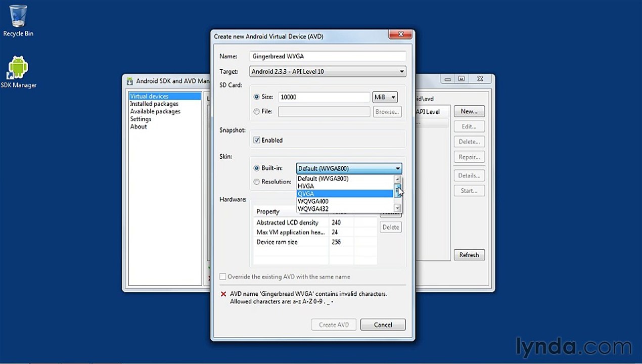The height and width of the screenshot is (364, 642).
Task: Select the File radio button for SD Card
Action: [x=257, y=111]
